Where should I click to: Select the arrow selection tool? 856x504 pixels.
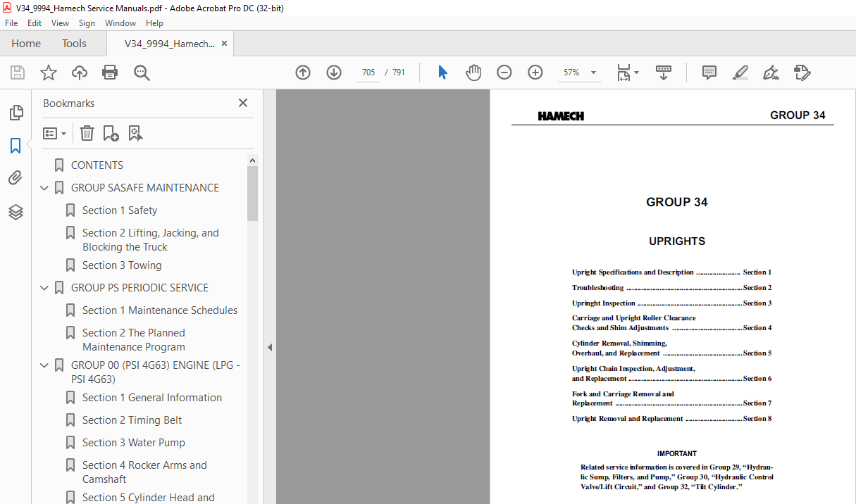click(x=442, y=73)
